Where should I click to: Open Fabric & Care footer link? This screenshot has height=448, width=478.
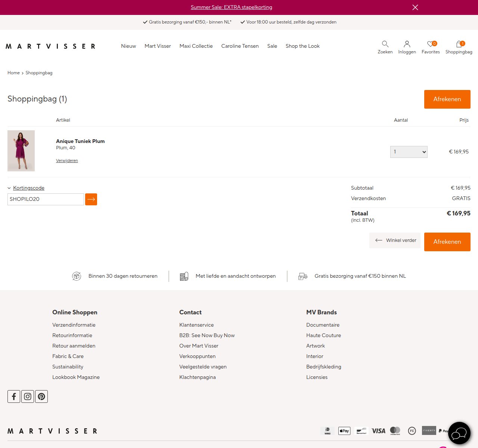pos(68,356)
